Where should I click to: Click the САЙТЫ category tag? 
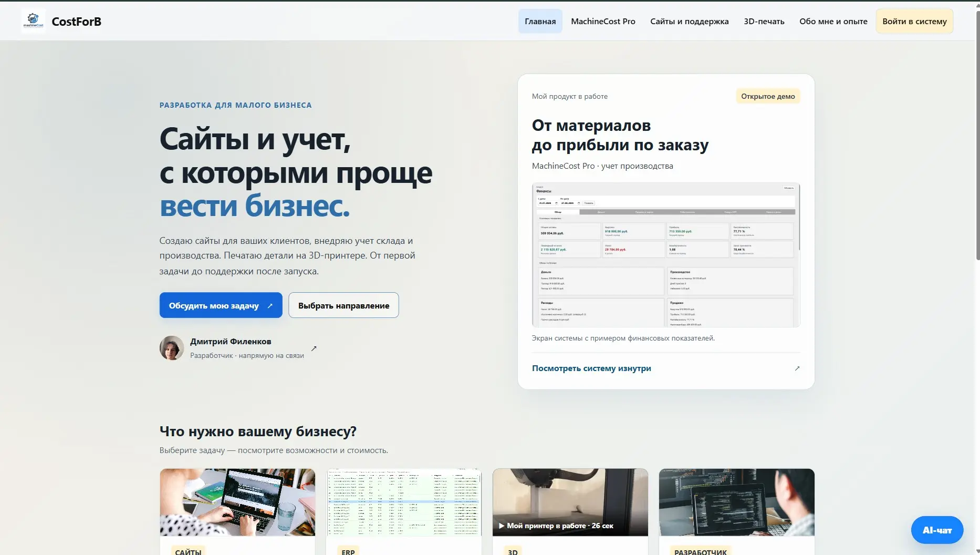[x=188, y=551]
